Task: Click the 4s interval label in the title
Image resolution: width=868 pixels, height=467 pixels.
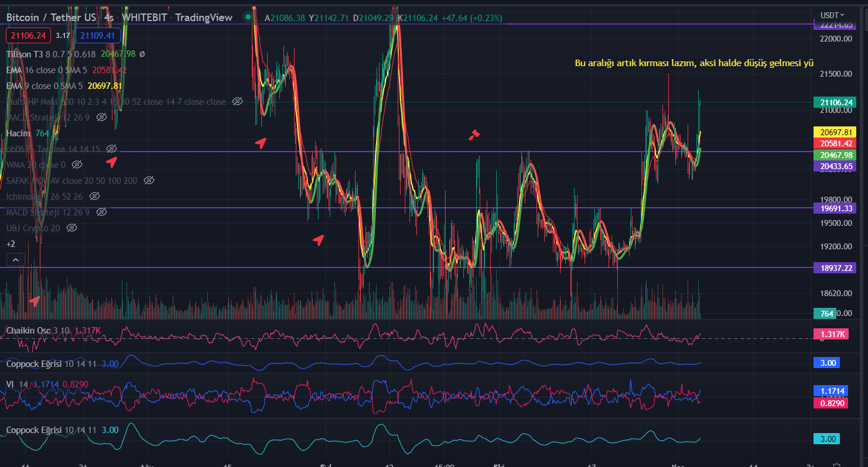Action: [x=109, y=18]
